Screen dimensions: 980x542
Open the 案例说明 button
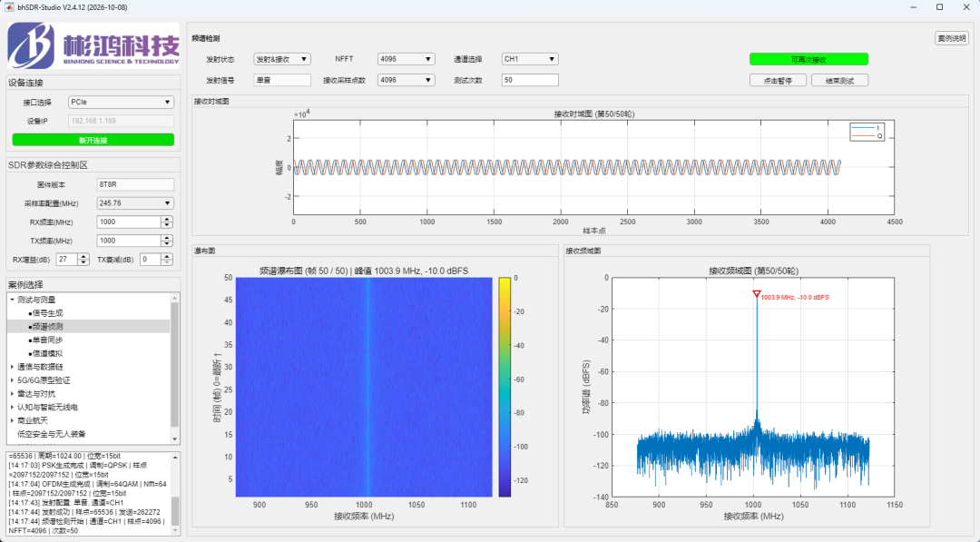pyautogui.click(x=951, y=38)
